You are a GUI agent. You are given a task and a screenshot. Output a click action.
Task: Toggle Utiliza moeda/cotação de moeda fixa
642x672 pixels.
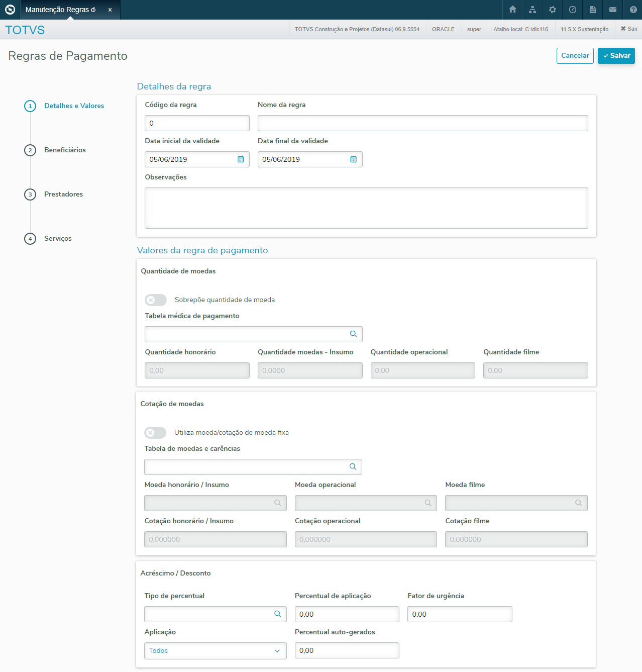[x=155, y=433]
